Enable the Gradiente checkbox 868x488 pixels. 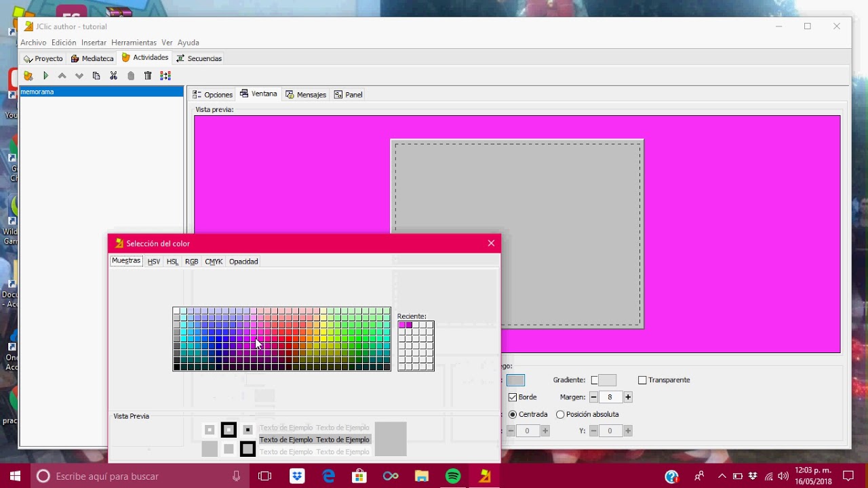(595, 380)
